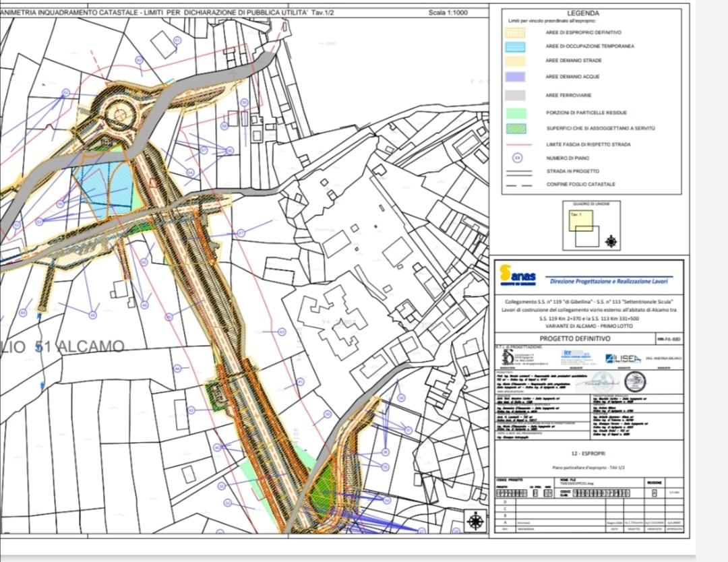Select the hatched Superfici a Servitù legend swatch
Viewport: 728px width, 562px height.
(516, 129)
